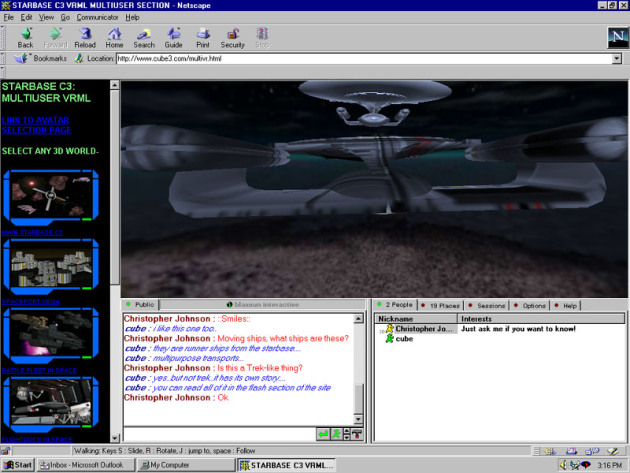Screen dimensions: 630x473
Task: Click the 3D VRML starship viewport
Action: 374,189
